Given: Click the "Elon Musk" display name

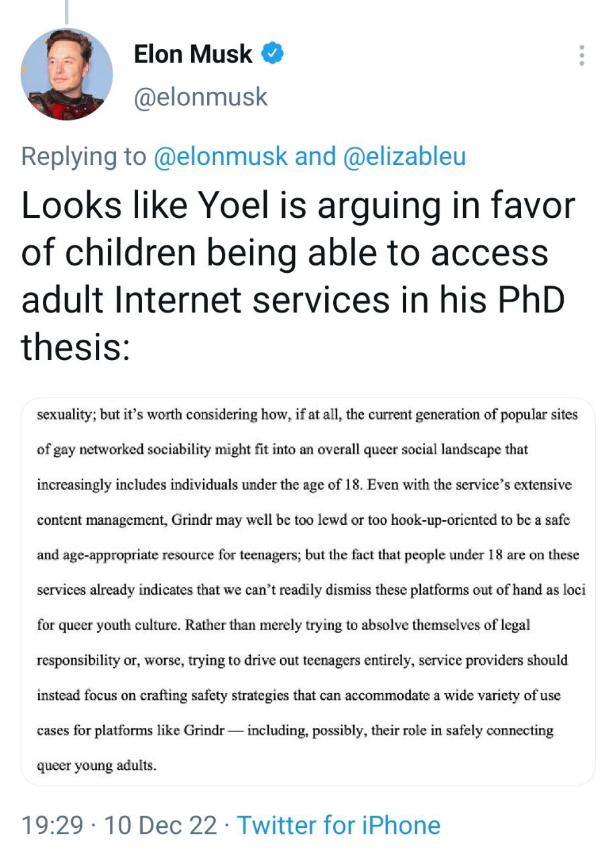Looking at the screenshot, I should point(193,54).
